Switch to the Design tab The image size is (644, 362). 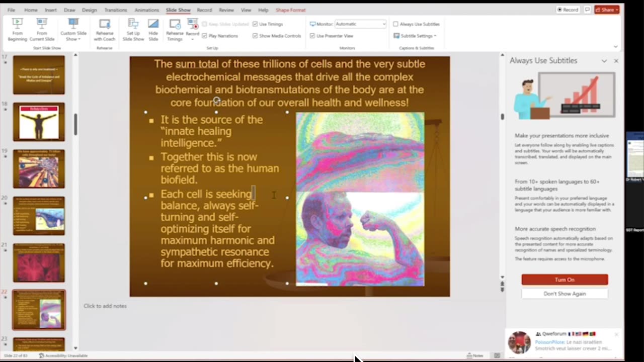(x=89, y=10)
